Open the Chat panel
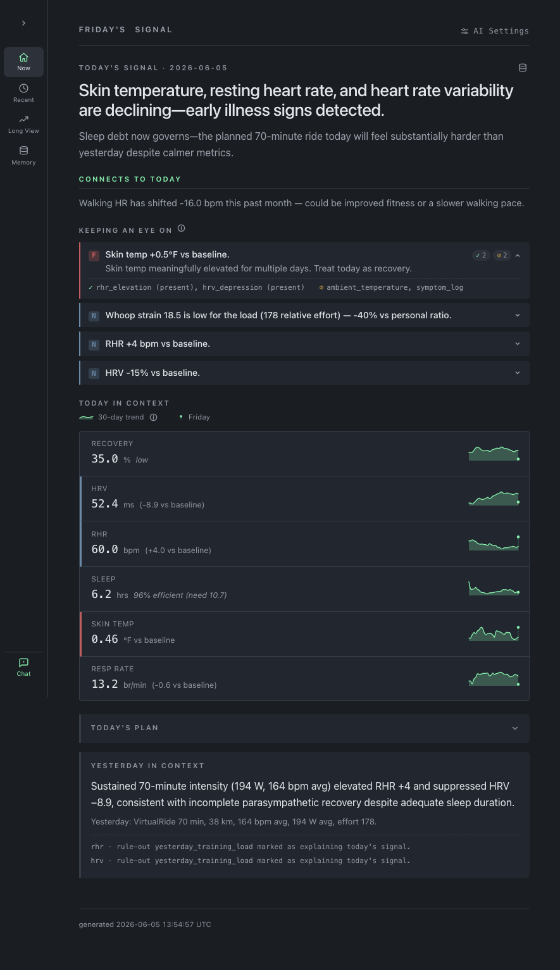Viewport: 560px width, 970px height. pyautogui.click(x=23, y=667)
